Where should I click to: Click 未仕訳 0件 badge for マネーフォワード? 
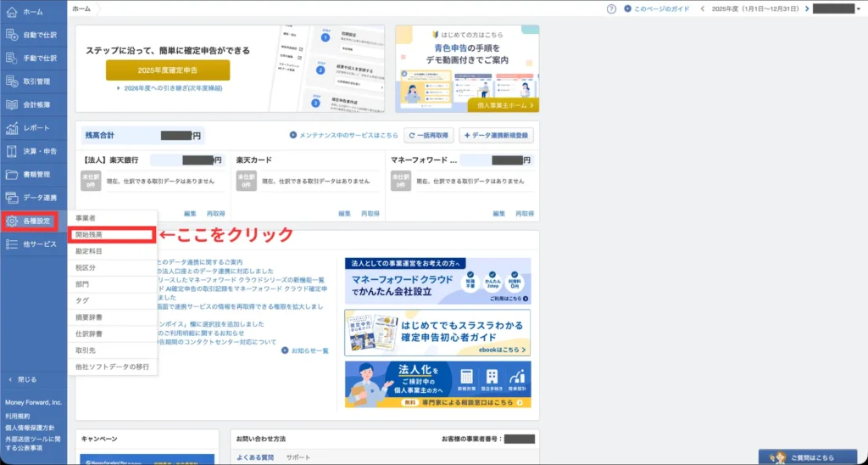pyautogui.click(x=401, y=182)
